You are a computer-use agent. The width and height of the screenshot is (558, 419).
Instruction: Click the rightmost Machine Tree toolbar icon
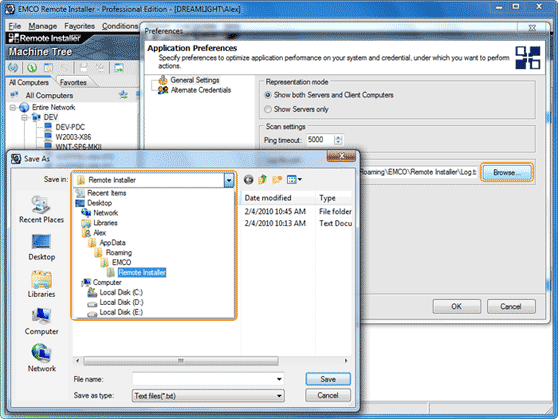tap(119, 68)
